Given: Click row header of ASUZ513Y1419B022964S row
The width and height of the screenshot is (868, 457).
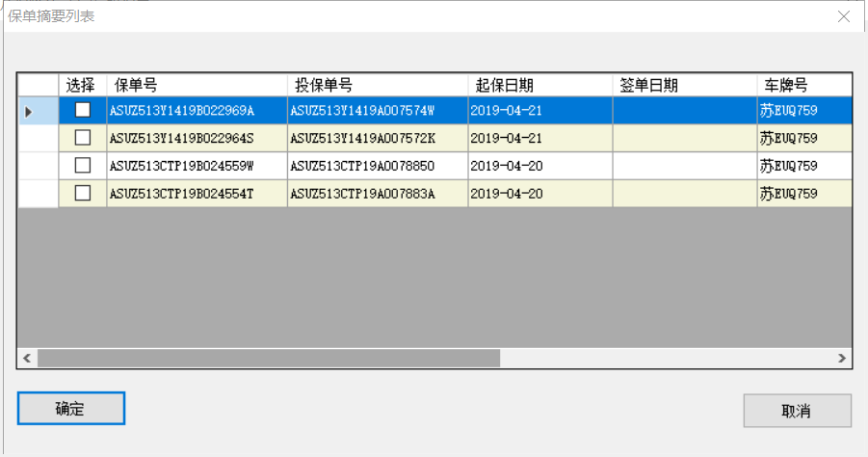Looking at the screenshot, I should coord(39,138).
